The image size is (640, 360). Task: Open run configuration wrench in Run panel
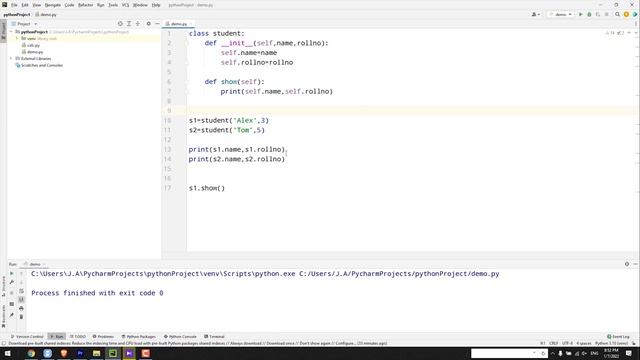click(x=11, y=282)
